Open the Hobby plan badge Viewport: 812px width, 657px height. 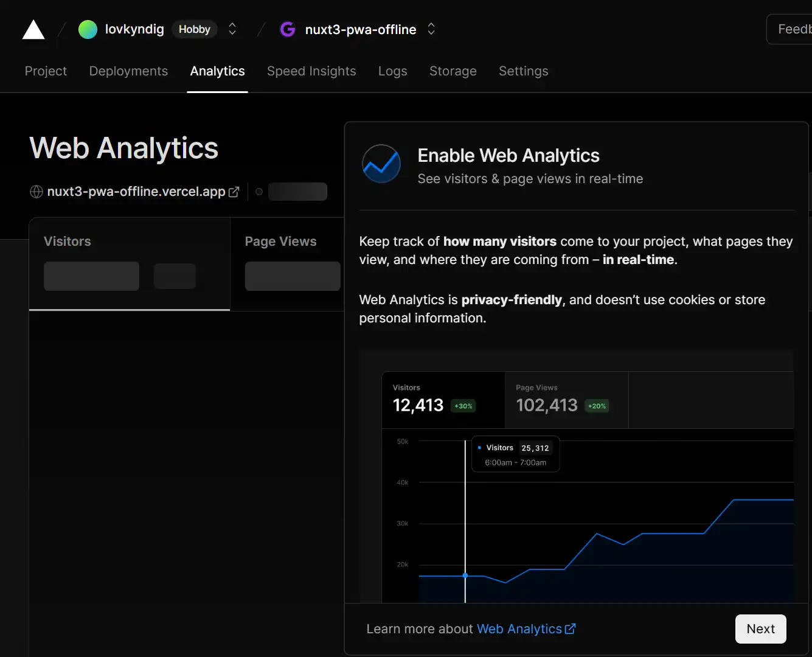click(x=194, y=29)
